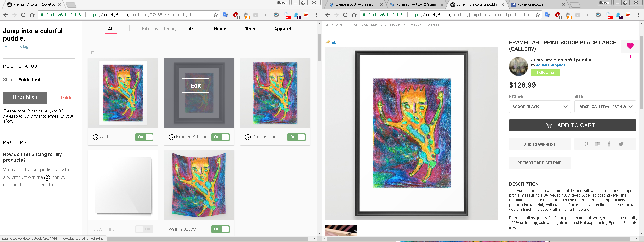Open Chrome menu in right window
Screen dimensions: 644x242
pyautogui.click(x=638, y=15)
